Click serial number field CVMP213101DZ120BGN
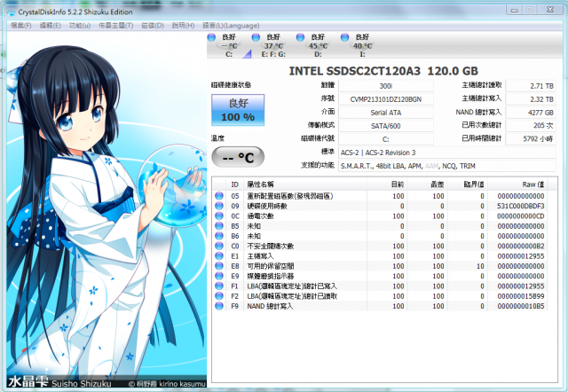Screen dimensions: 568x392 click(386, 99)
